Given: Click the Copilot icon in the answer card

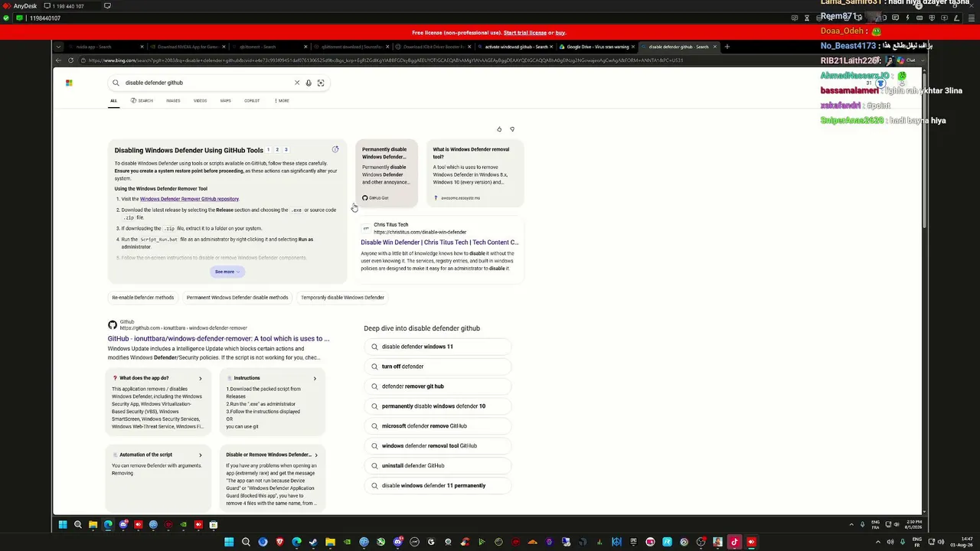Looking at the screenshot, I should (x=335, y=149).
